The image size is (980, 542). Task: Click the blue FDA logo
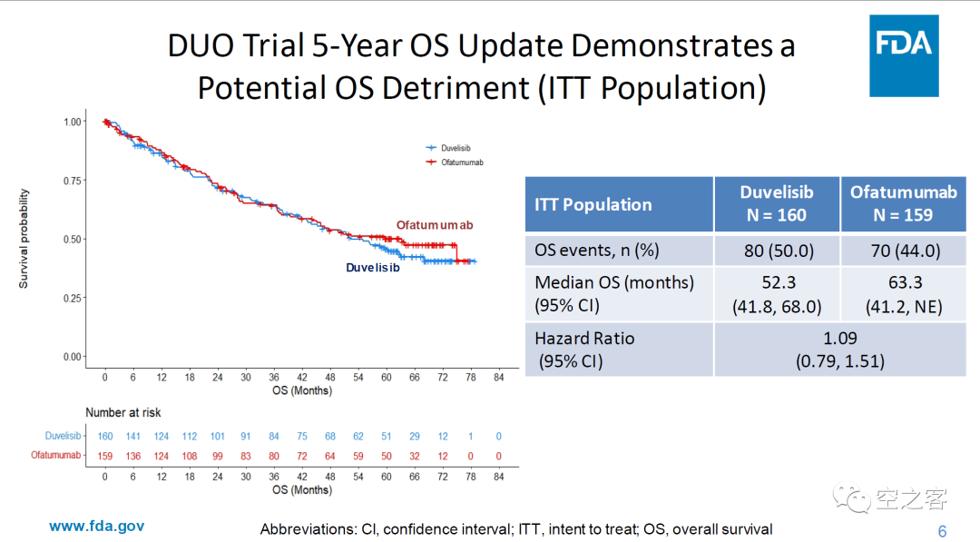pyautogui.click(x=904, y=55)
